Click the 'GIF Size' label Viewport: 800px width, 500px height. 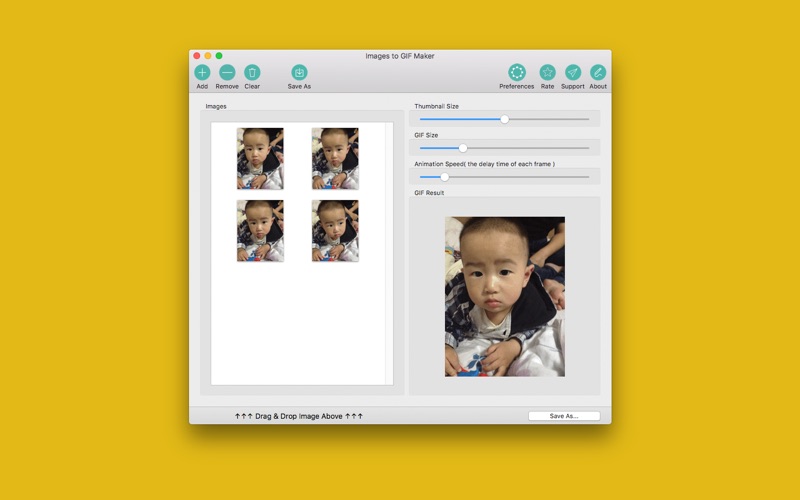tap(426, 135)
